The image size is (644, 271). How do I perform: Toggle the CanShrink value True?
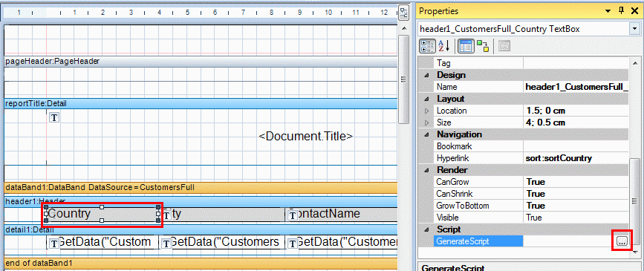pos(576,194)
